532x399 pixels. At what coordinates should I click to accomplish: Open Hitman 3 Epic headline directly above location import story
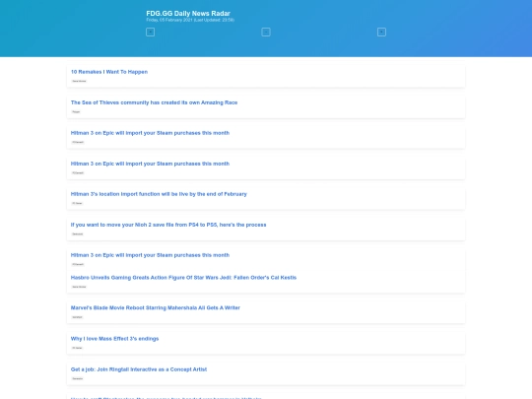[x=150, y=164]
